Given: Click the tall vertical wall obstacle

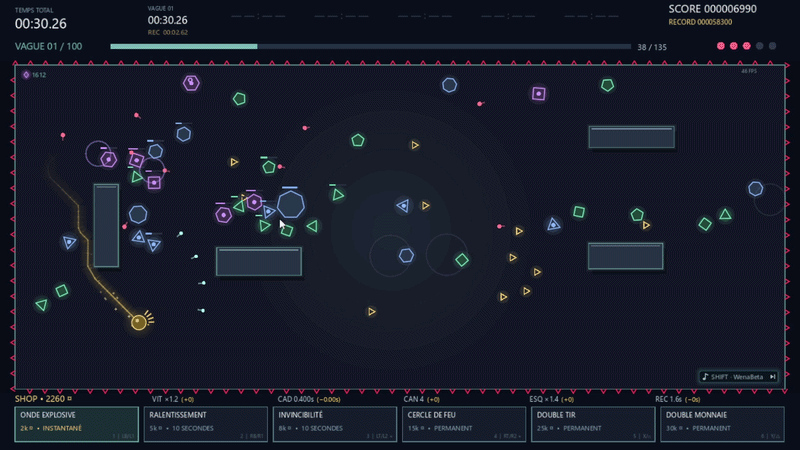Looking at the screenshot, I should (x=106, y=226).
